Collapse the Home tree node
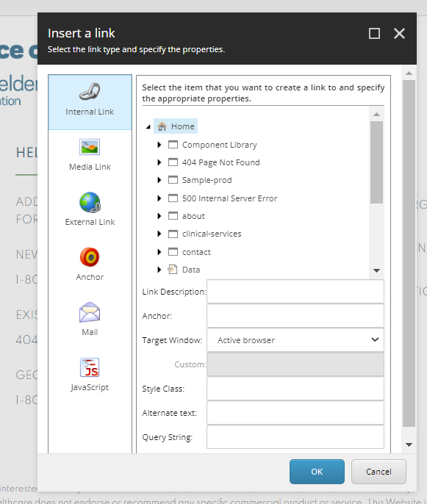 148,127
